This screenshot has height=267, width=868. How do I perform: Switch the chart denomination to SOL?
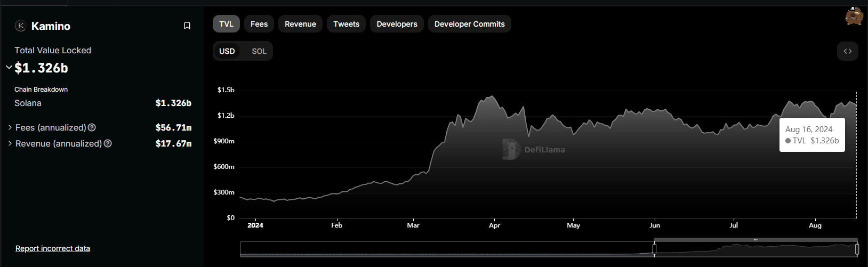[259, 51]
